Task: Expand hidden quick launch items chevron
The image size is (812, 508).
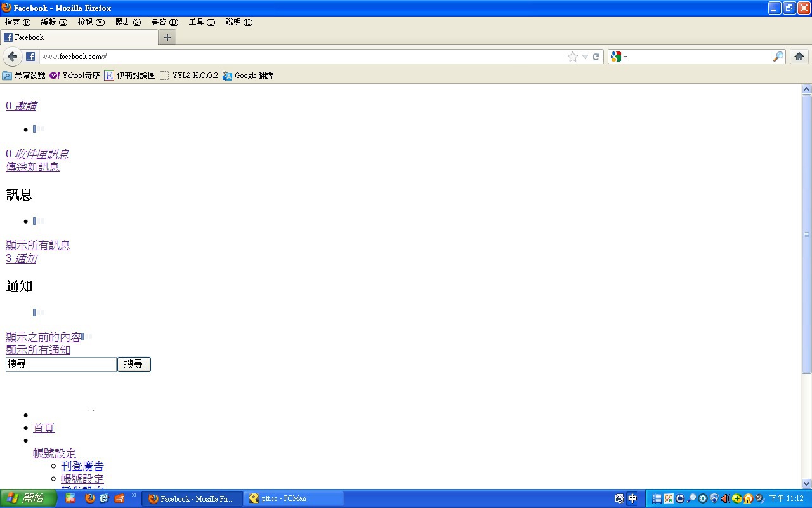Action: [134, 495]
